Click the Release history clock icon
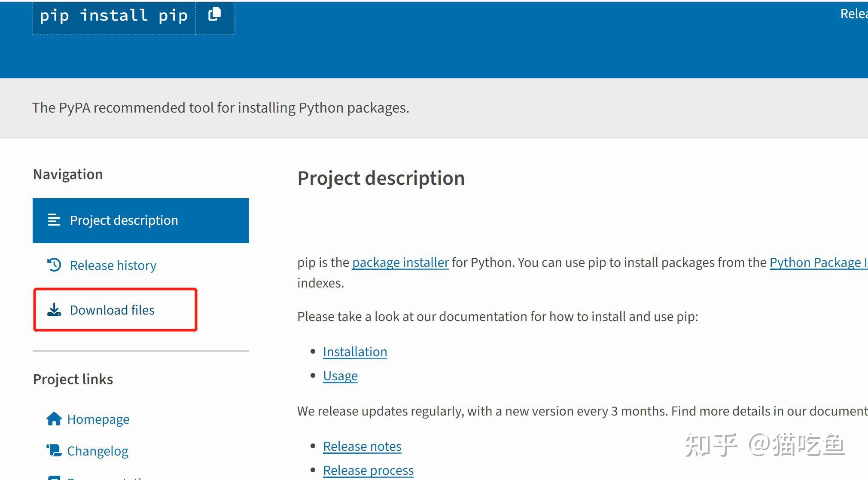Image resolution: width=868 pixels, height=480 pixels. tap(54, 265)
